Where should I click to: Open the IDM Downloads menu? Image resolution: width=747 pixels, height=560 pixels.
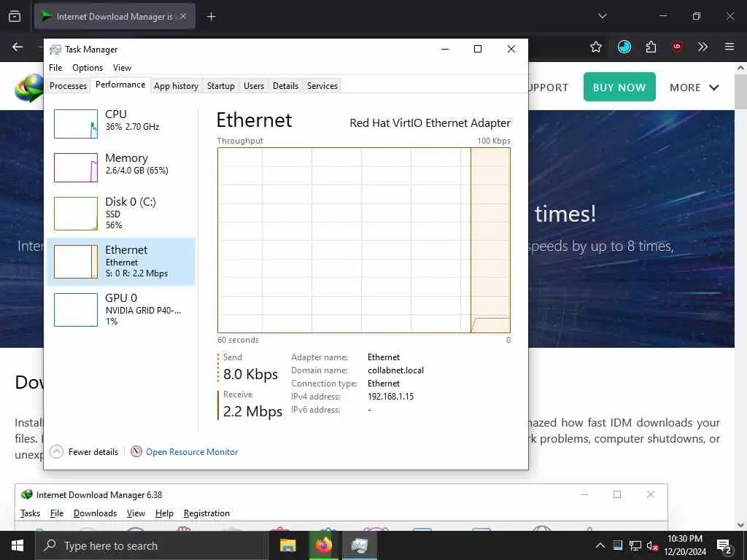point(95,513)
